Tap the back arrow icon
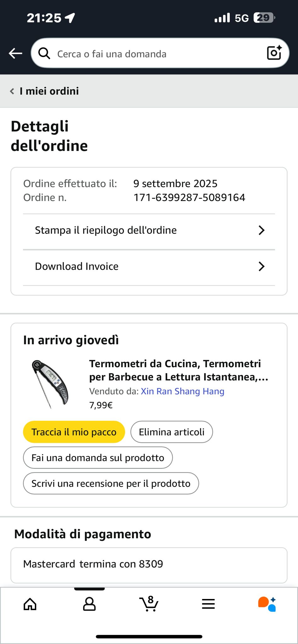Screen dimensions: 298x644 pos(15,53)
